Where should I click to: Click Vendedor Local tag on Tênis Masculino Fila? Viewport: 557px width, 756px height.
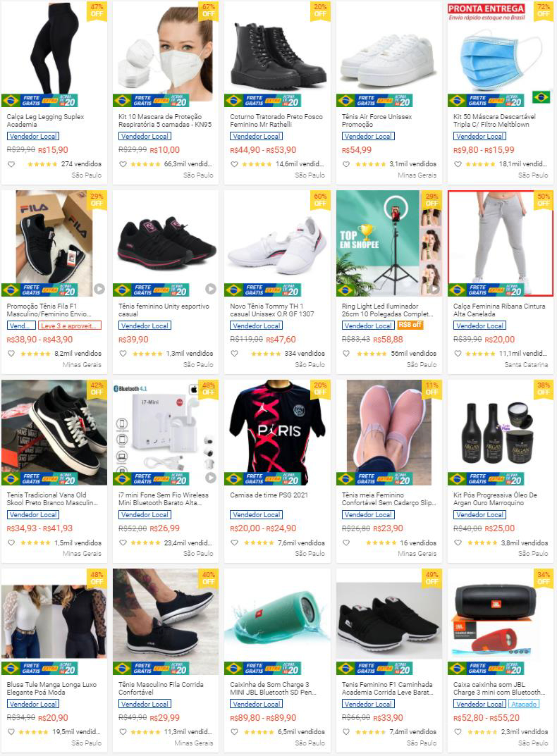(x=145, y=705)
